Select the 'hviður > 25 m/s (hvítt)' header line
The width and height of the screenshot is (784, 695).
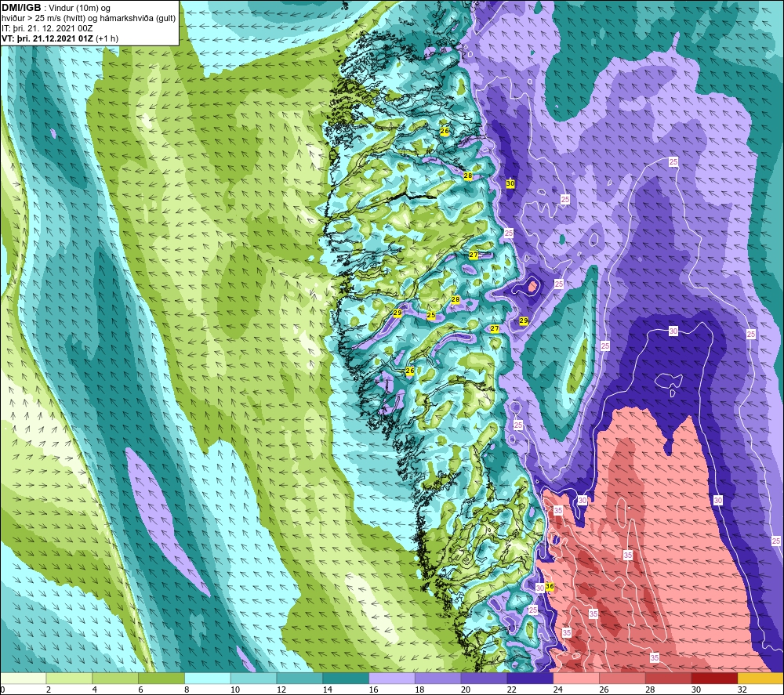(43, 19)
